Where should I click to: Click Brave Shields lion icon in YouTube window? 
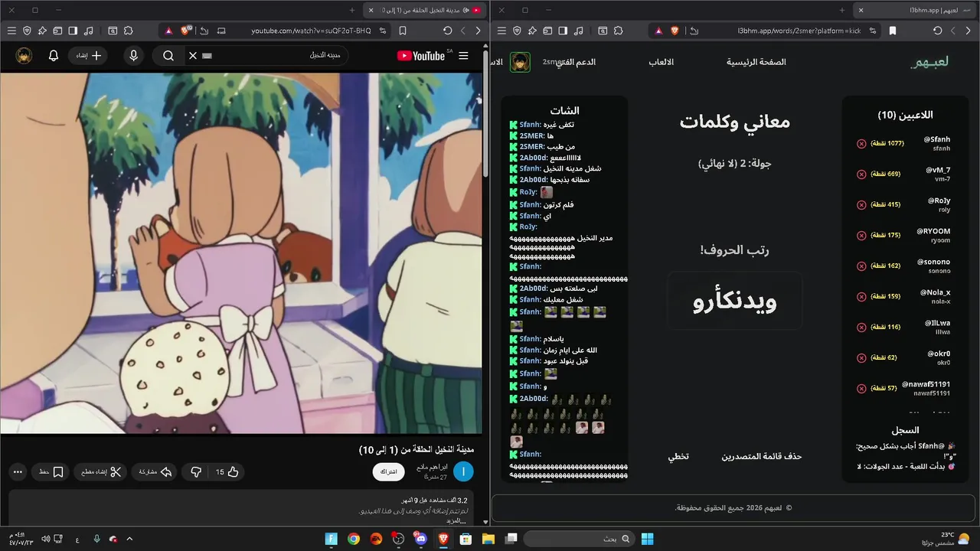pyautogui.click(x=186, y=31)
